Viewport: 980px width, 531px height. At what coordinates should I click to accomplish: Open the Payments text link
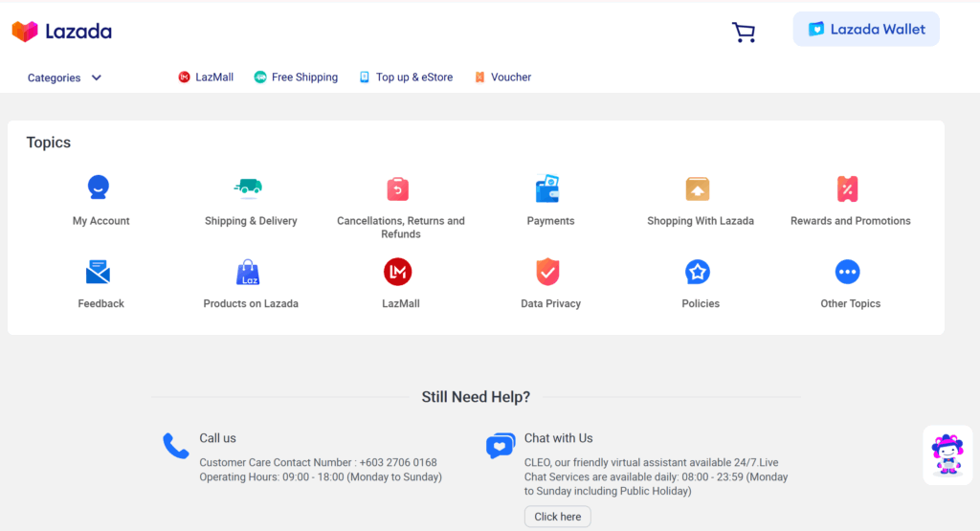tap(550, 220)
